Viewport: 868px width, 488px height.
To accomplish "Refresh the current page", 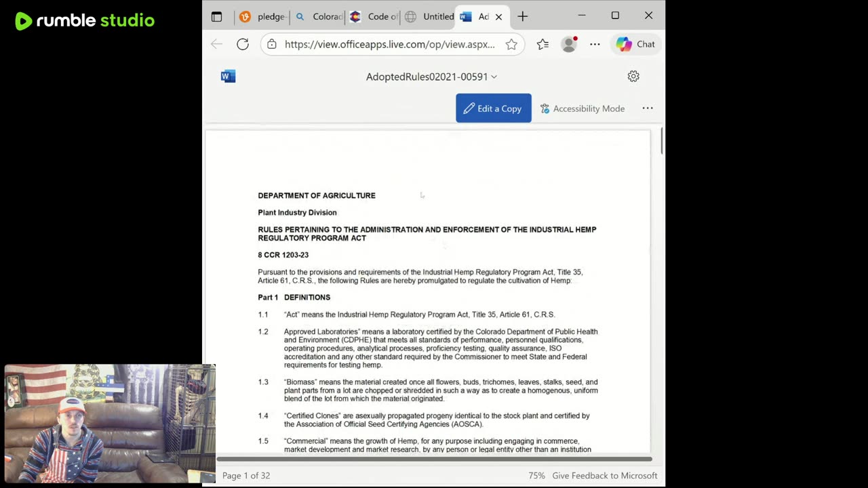I will [243, 44].
